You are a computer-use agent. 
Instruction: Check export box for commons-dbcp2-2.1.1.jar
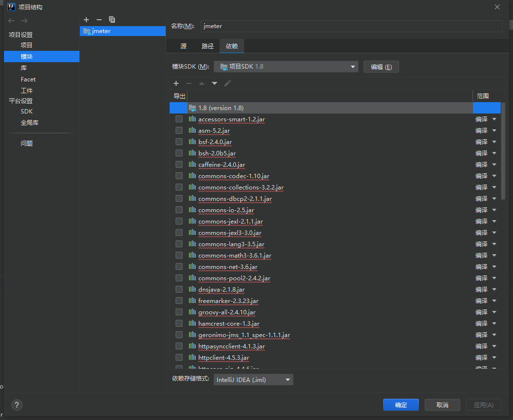click(179, 198)
